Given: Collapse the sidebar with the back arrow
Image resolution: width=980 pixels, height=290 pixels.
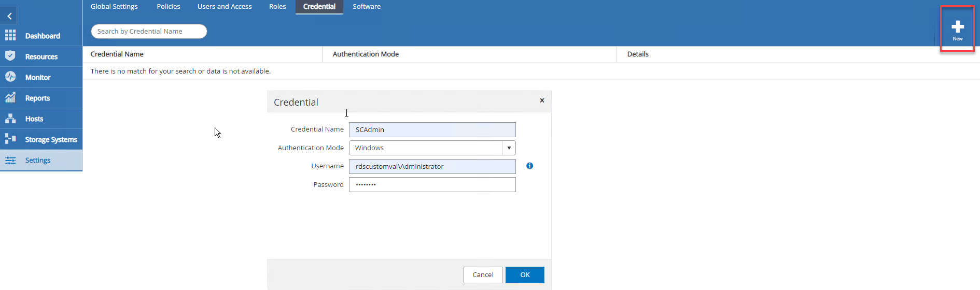Looking at the screenshot, I should coord(9,16).
